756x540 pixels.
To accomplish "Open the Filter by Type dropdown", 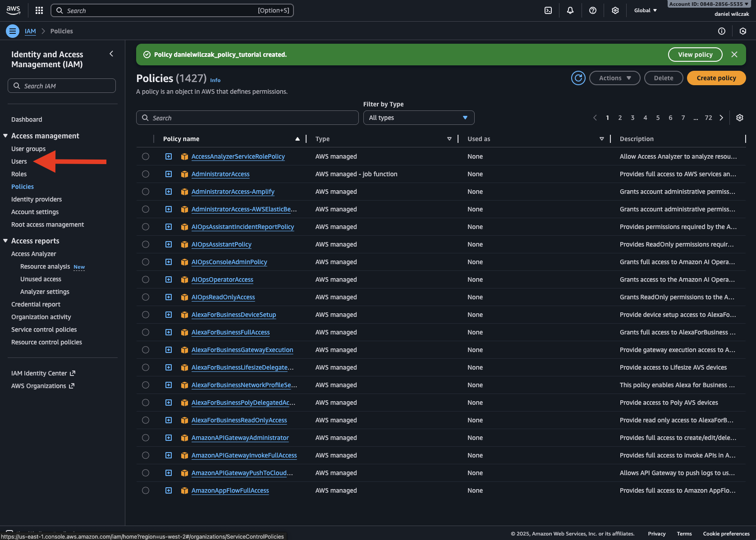I will click(418, 118).
